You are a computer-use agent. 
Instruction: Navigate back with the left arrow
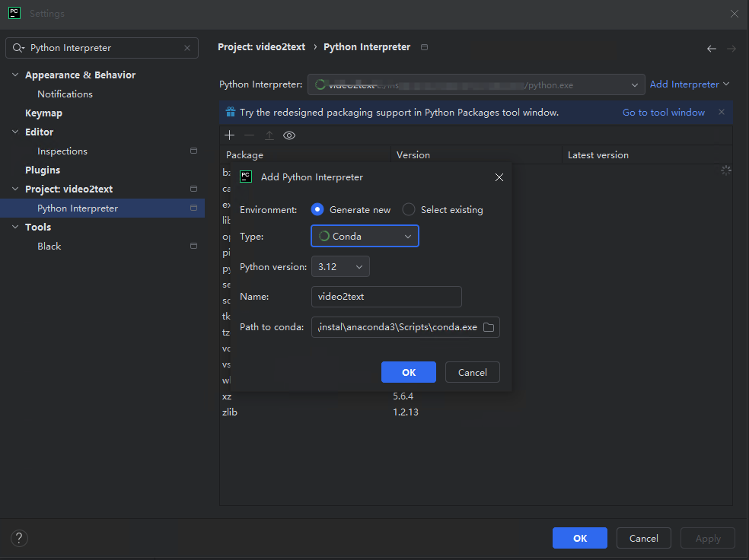coord(712,48)
